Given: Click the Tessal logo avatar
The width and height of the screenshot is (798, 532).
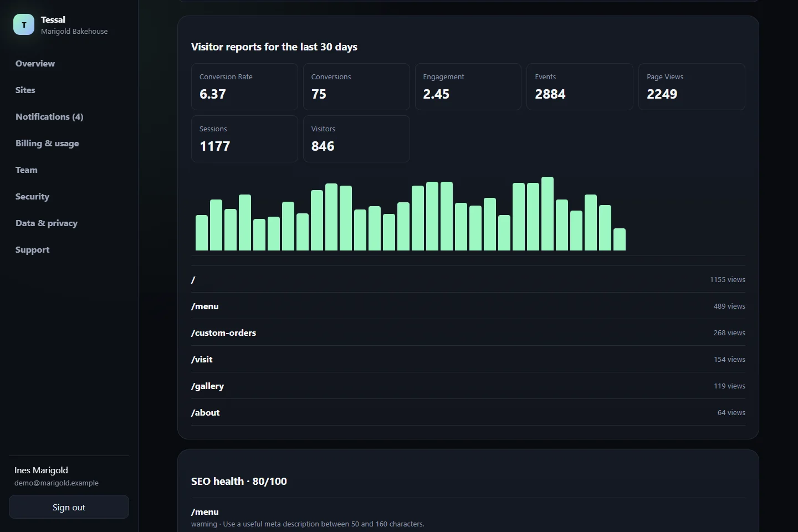Looking at the screenshot, I should tap(24, 25).
